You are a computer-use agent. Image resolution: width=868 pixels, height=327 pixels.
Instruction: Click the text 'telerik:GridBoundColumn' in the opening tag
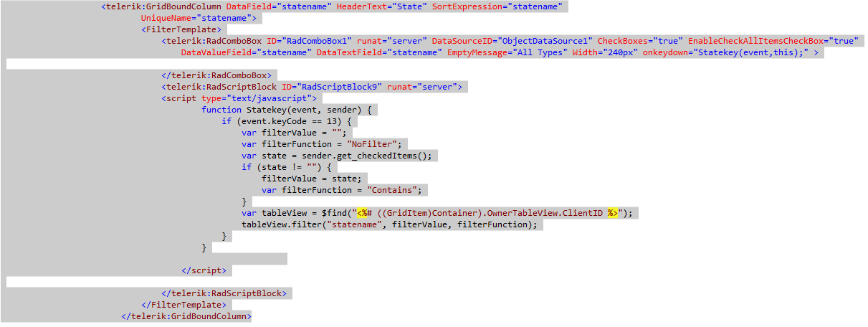pos(164,6)
